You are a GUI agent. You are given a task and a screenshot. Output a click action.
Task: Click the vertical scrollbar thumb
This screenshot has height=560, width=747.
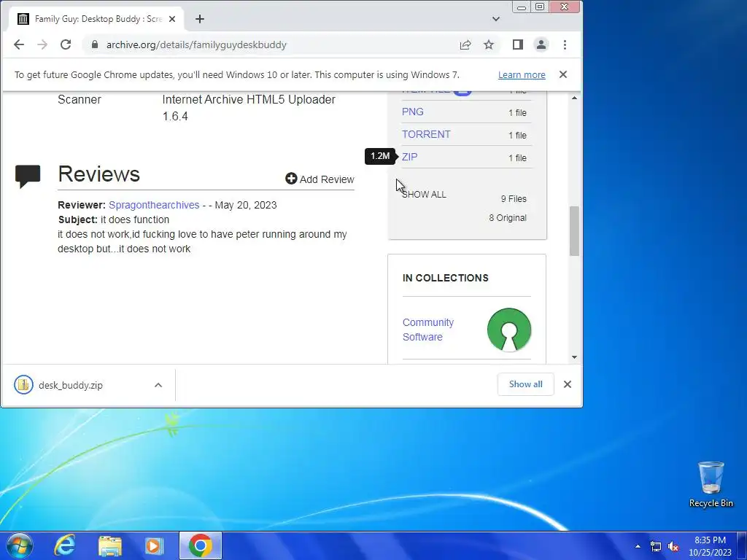coord(575,231)
